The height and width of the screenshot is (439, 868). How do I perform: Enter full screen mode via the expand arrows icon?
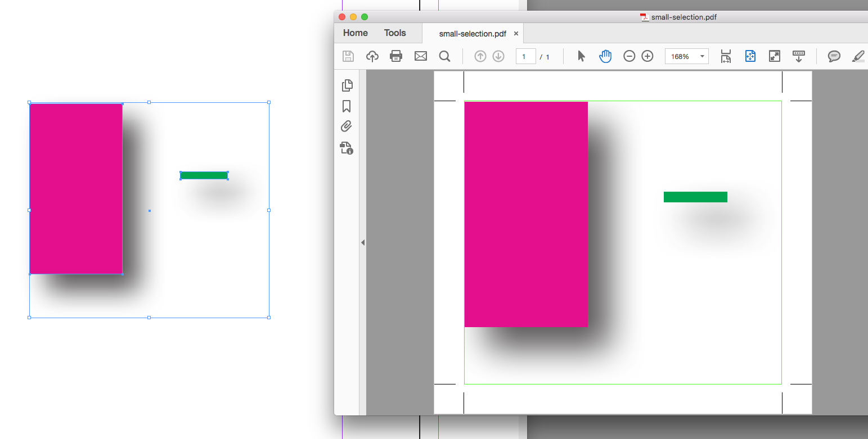click(775, 56)
